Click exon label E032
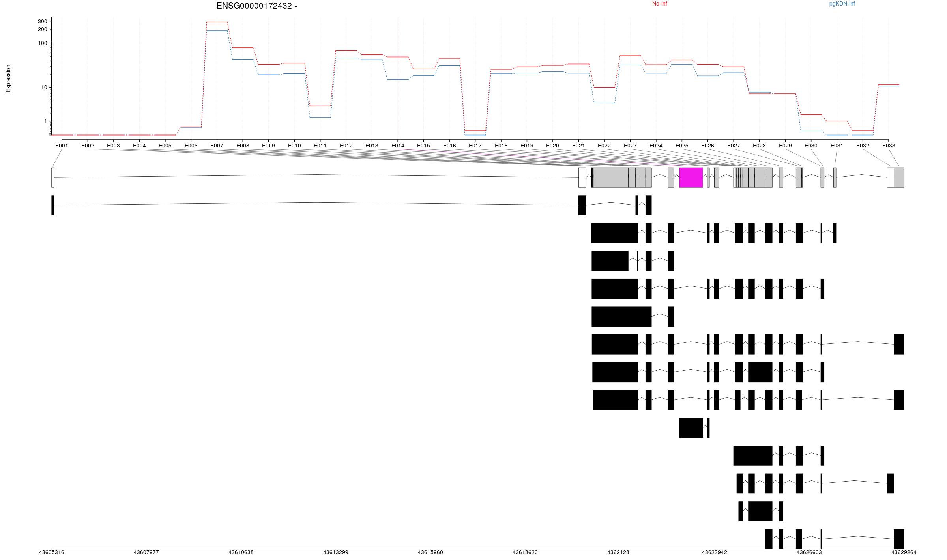947x560 pixels. click(863, 146)
